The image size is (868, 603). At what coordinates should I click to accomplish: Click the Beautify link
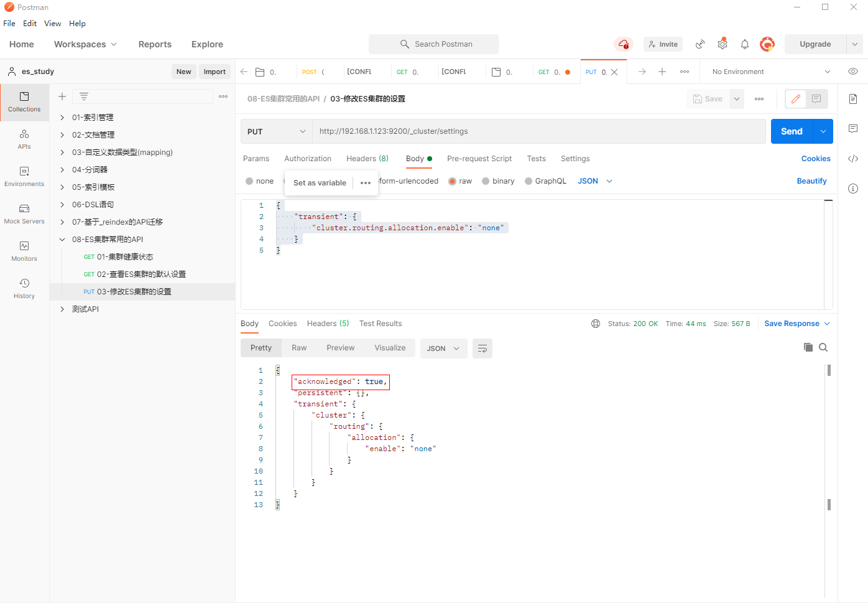point(811,181)
